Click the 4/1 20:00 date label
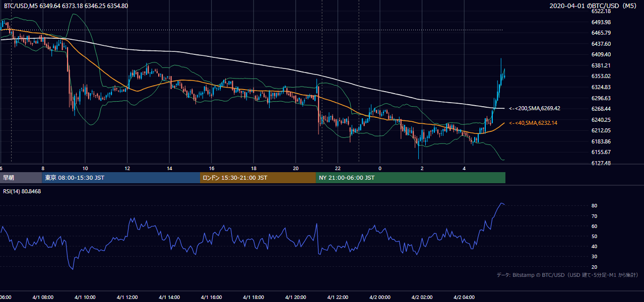Viewport: 644px width, 302px height. (296, 297)
